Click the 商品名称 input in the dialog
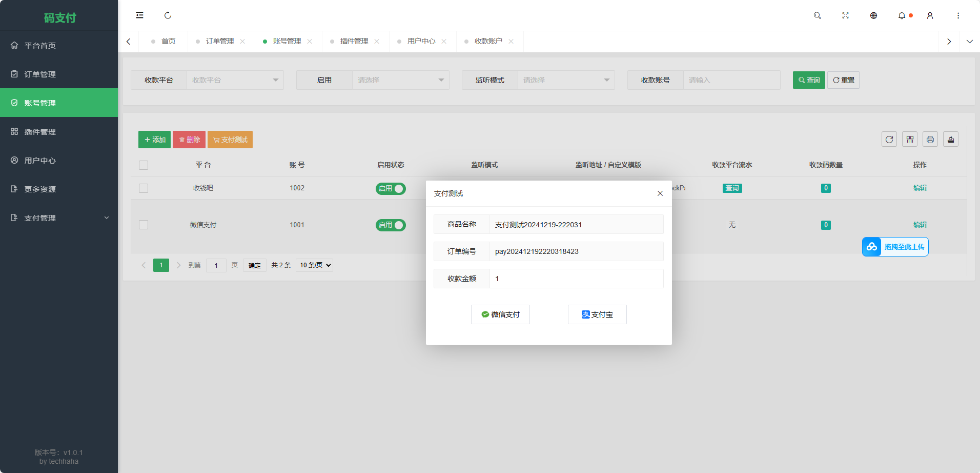Viewport: 980px width, 473px height. pos(577,224)
